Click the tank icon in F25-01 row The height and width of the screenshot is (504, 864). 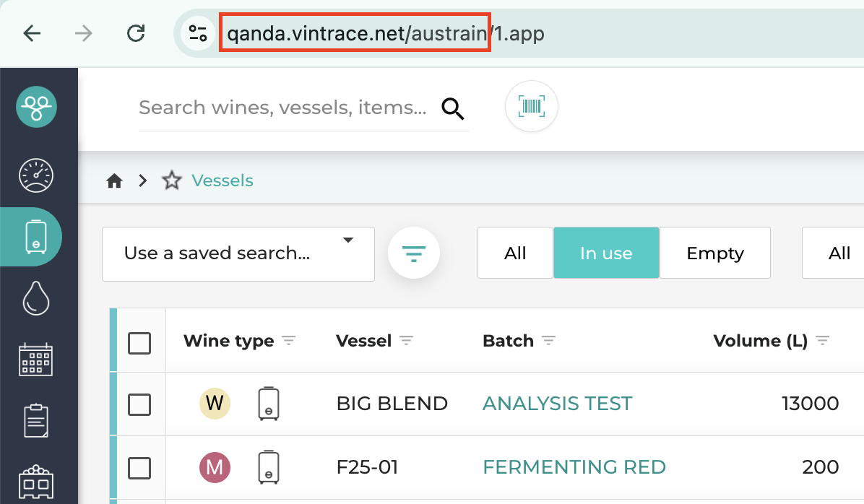268,467
